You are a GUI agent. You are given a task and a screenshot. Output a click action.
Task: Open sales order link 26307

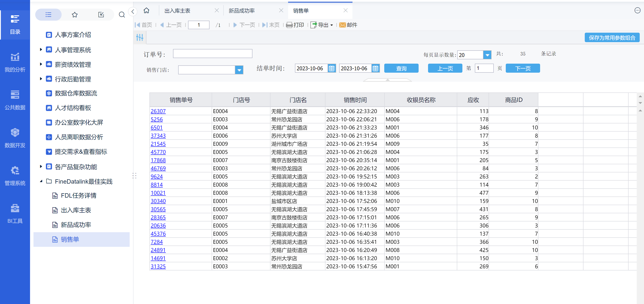[x=158, y=111]
